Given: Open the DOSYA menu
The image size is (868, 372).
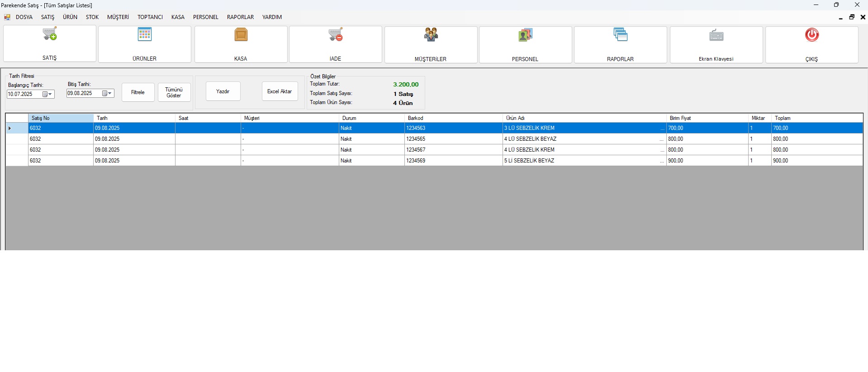Looking at the screenshot, I should (x=24, y=17).
